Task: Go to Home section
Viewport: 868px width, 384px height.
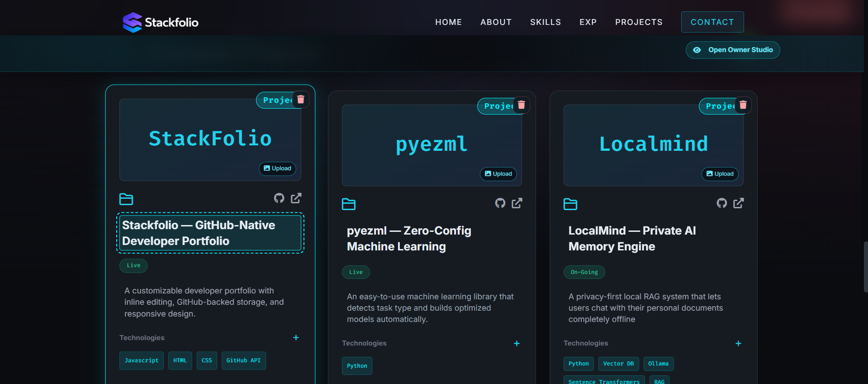Action: coord(449,22)
